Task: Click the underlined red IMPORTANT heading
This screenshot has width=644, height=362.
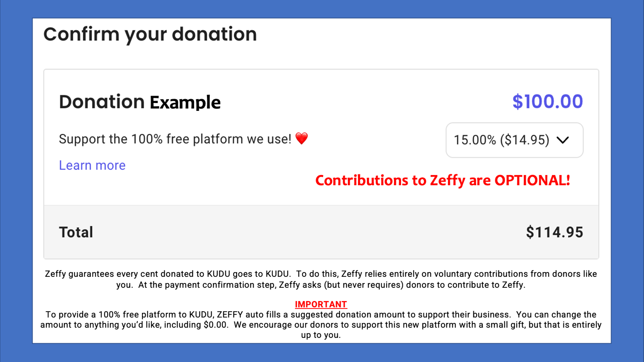Action: pyautogui.click(x=321, y=304)
